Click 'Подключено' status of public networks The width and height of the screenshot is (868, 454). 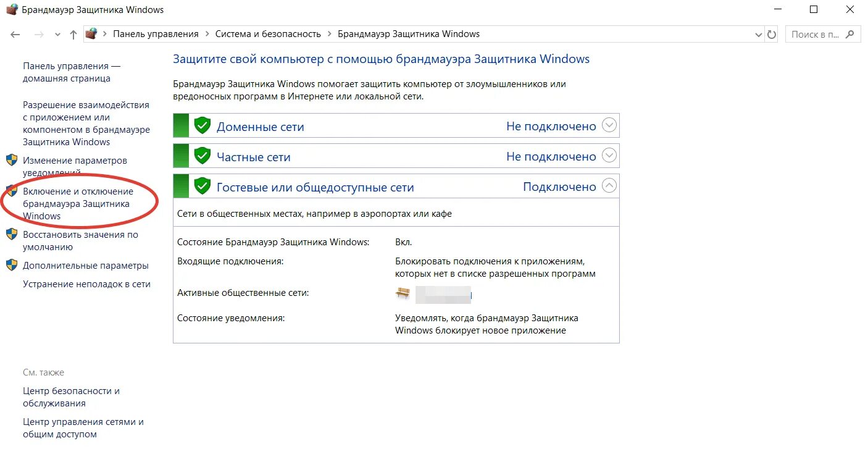[x=559, y=187]
